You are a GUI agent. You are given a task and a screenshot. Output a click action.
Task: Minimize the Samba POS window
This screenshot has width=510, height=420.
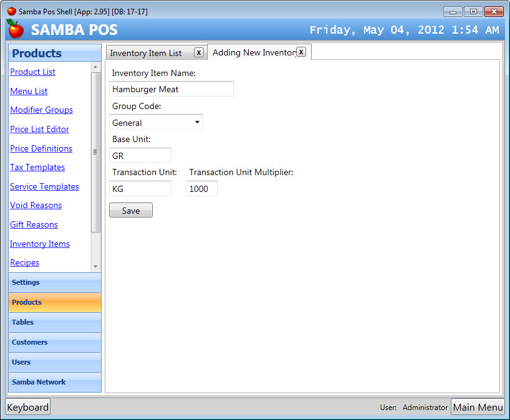click(x=453, y=12)
